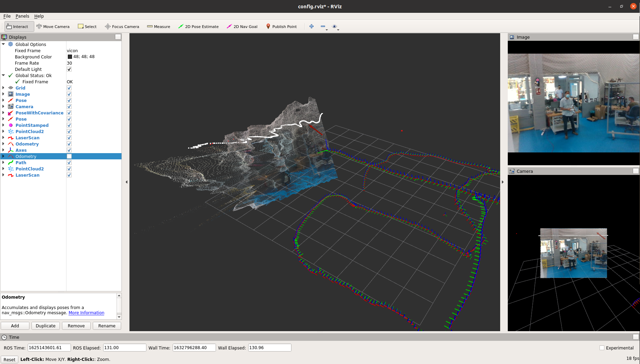Click the Displays panel monitor icon
The image size is (640, 364).
click(x=4, y=37)
